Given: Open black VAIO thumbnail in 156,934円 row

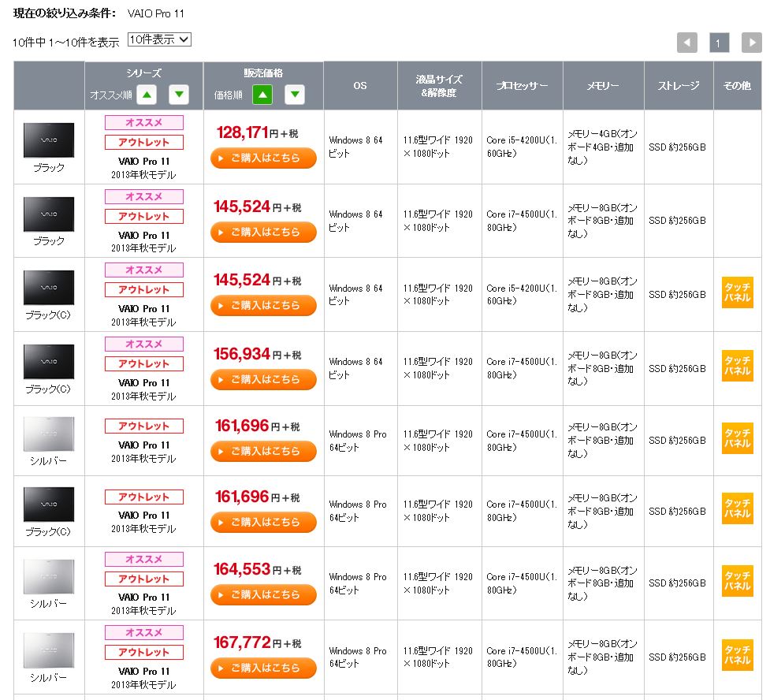Looking at the screenshot, I should click(x=49, y=362).
